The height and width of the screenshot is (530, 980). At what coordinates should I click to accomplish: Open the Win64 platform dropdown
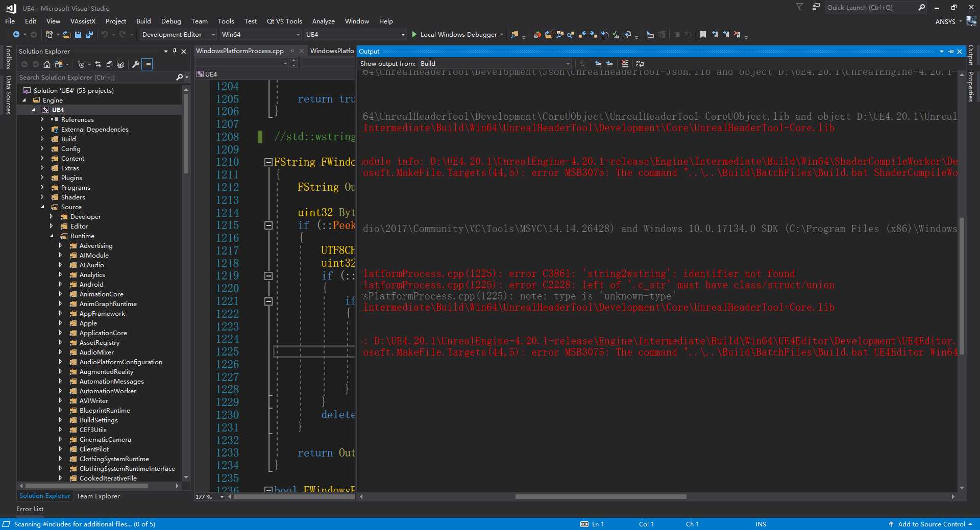tap(260, 35)
